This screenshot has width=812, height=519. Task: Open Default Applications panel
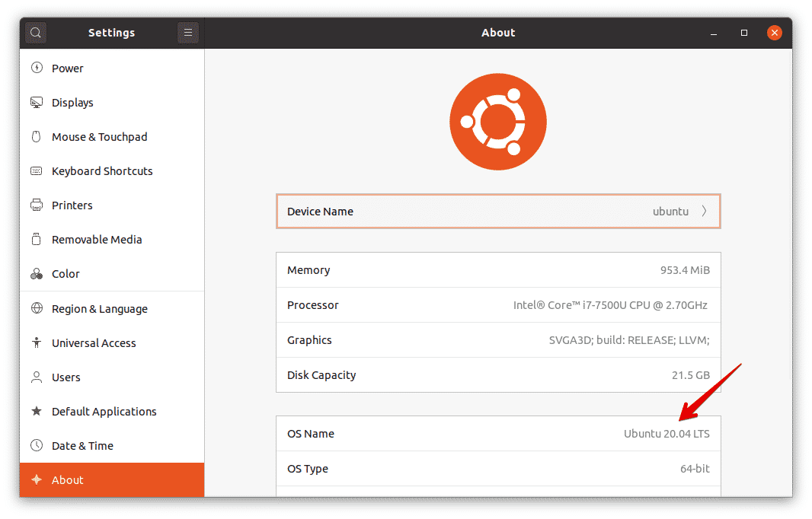104,412
